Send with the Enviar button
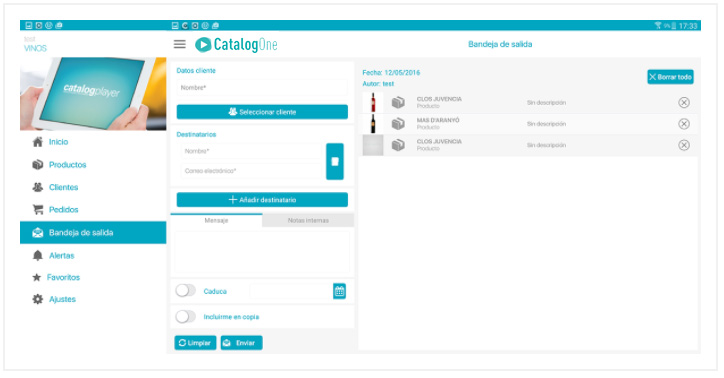 241,343
